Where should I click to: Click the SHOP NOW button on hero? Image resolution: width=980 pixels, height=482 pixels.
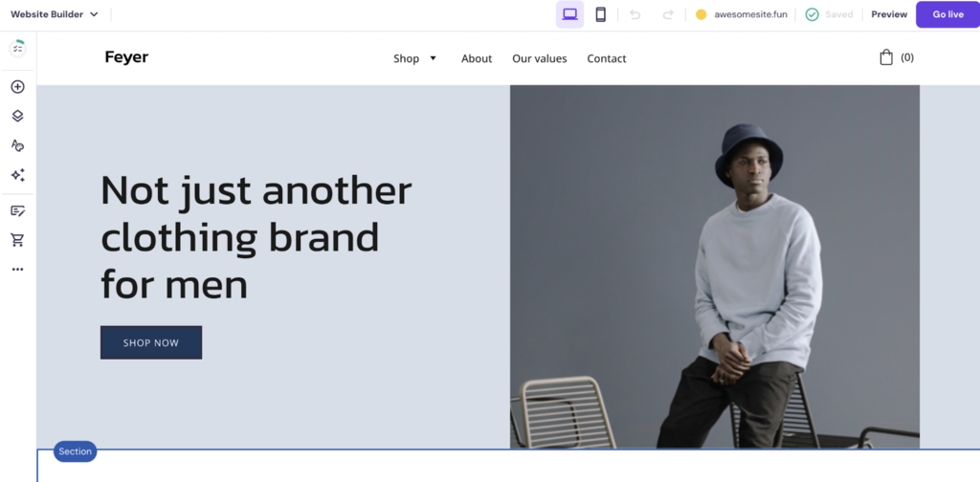point(151,342)
